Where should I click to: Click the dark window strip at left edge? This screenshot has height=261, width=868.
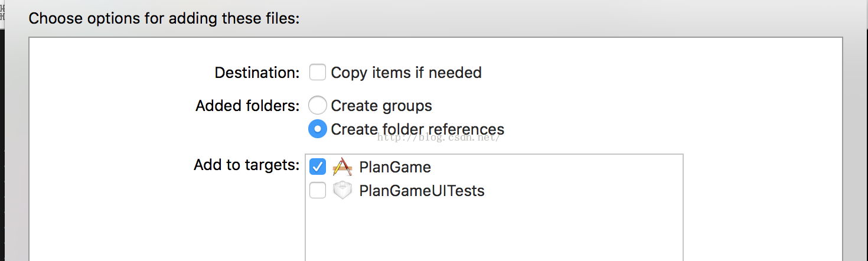2,148
